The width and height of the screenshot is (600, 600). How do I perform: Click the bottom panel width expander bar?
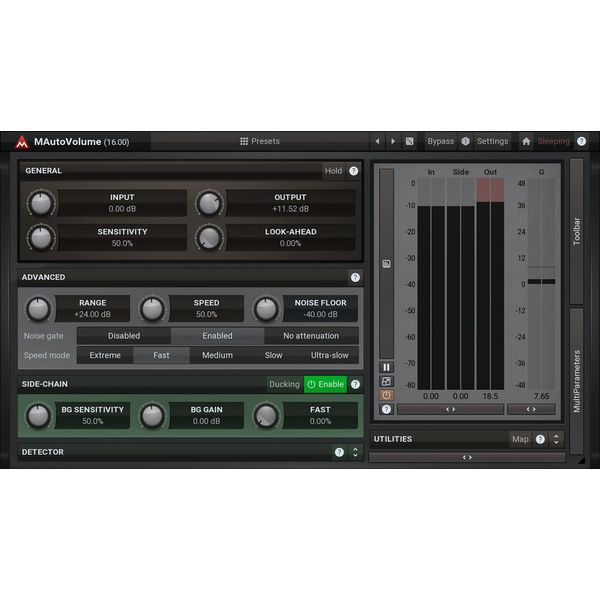(x=467, y=458)
